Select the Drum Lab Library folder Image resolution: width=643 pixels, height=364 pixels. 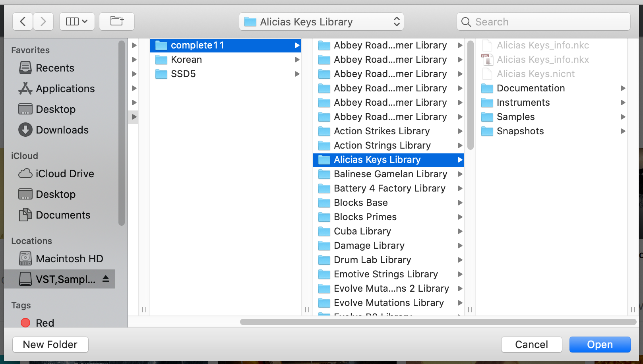point(389,260)
